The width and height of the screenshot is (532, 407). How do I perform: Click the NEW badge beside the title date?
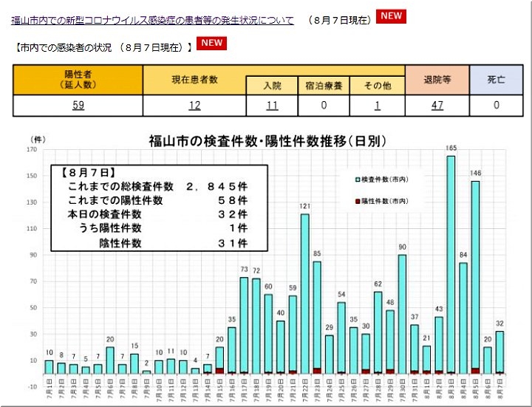[390, 17]
